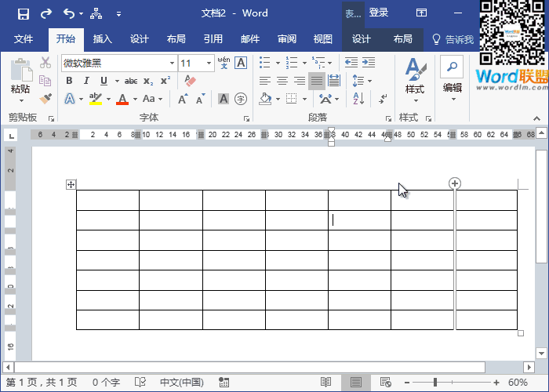Open the Font dialog launcher
Viewport: 549px width, 392px height.
coord(247,118)
